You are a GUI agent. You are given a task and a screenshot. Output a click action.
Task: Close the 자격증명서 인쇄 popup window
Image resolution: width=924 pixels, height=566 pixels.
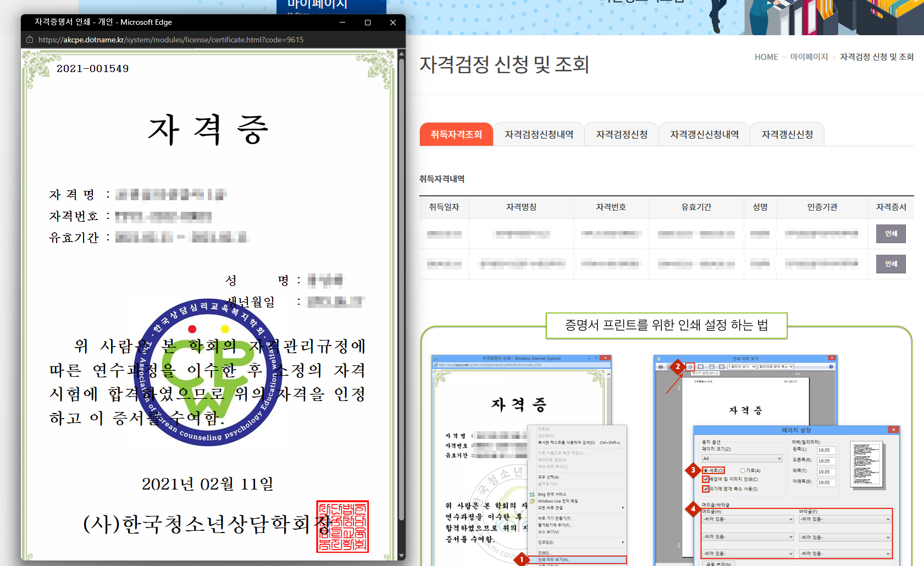392,23
